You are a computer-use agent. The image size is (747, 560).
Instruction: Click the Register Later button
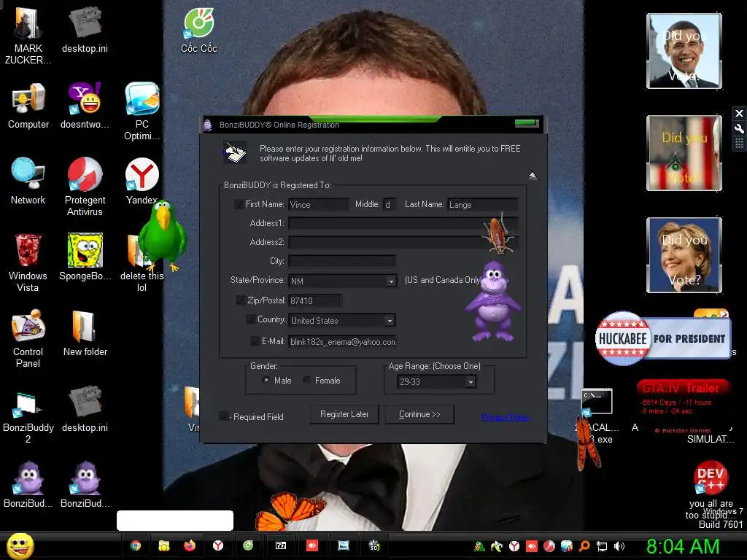(344, 414)
